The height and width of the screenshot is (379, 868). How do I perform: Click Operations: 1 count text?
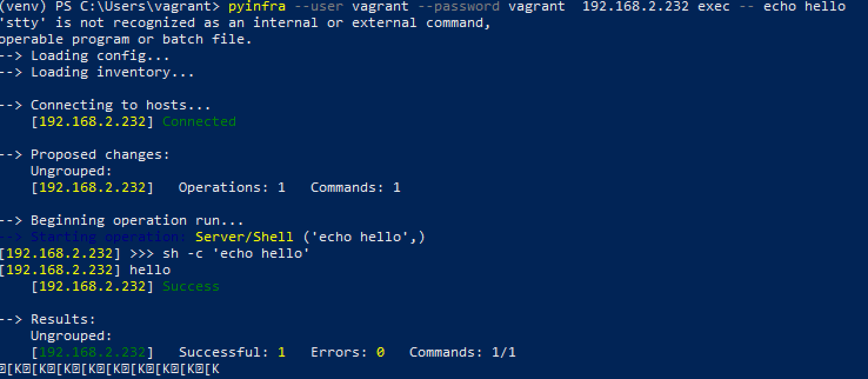pos(232,188)
